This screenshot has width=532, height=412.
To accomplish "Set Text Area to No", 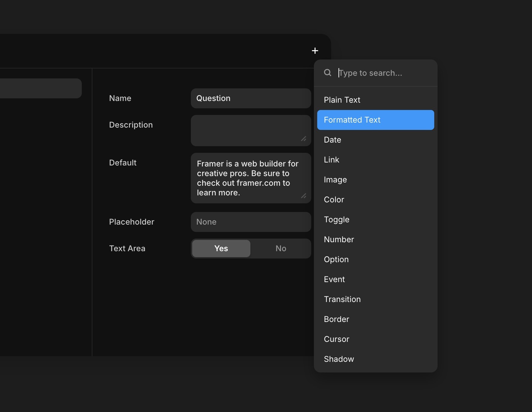I will [281, 249].
